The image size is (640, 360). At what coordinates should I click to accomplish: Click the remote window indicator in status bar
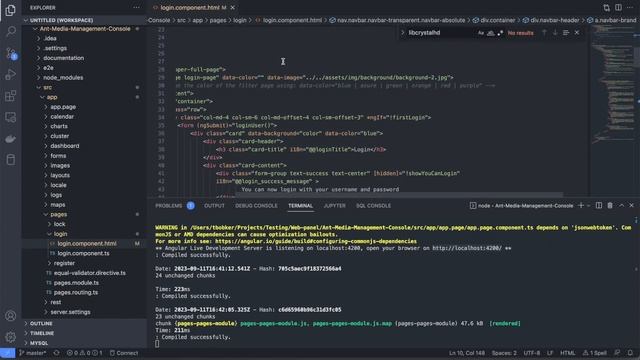[8, 353]
